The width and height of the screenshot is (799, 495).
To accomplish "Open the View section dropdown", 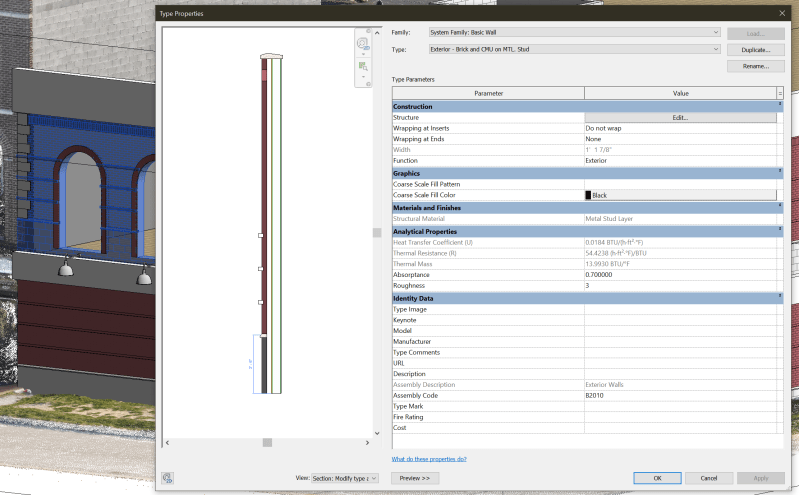I will 344,478.
